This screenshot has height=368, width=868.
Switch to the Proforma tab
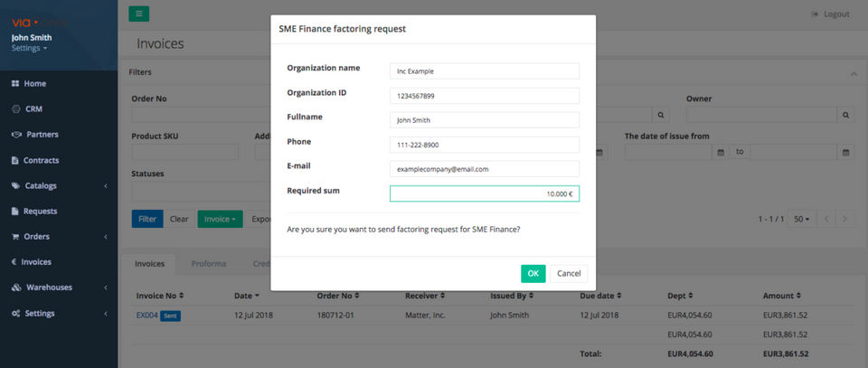[x=208, y=264]
